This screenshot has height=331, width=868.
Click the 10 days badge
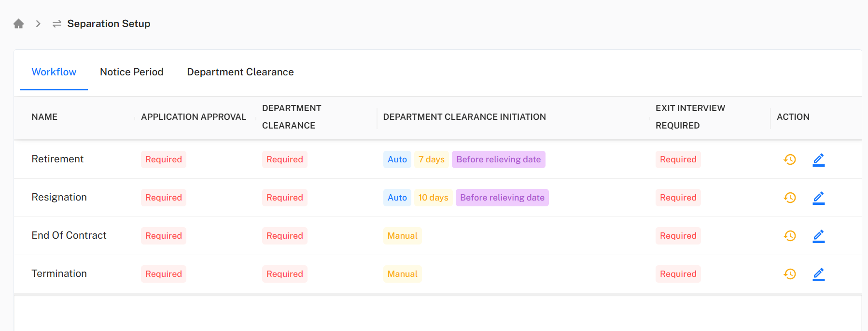tap(434, 198)
